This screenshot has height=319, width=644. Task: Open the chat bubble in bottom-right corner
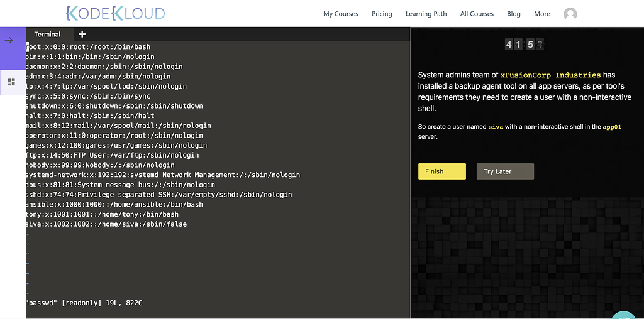tap(625, 315)
